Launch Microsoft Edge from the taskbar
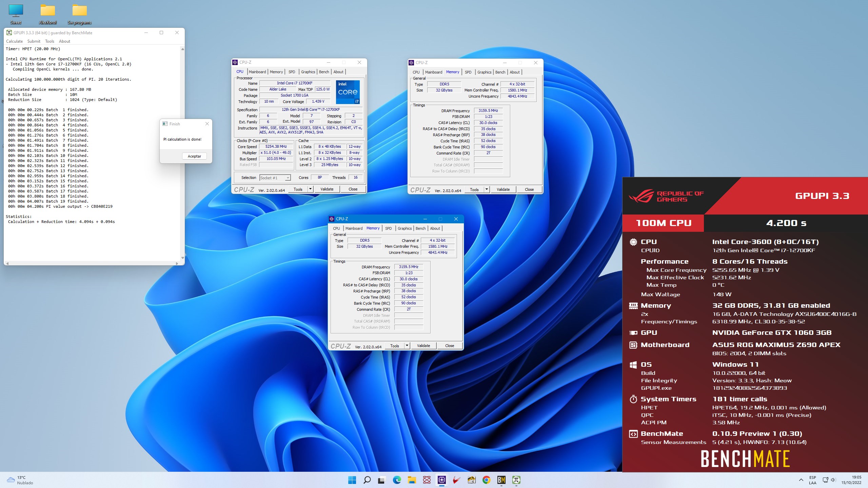Image resolution: width=868 pixels, height=488 pixels. point(397,480)
